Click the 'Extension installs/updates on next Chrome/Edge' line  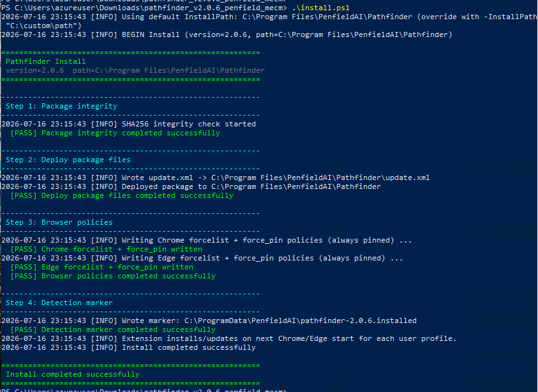point(229,338)
